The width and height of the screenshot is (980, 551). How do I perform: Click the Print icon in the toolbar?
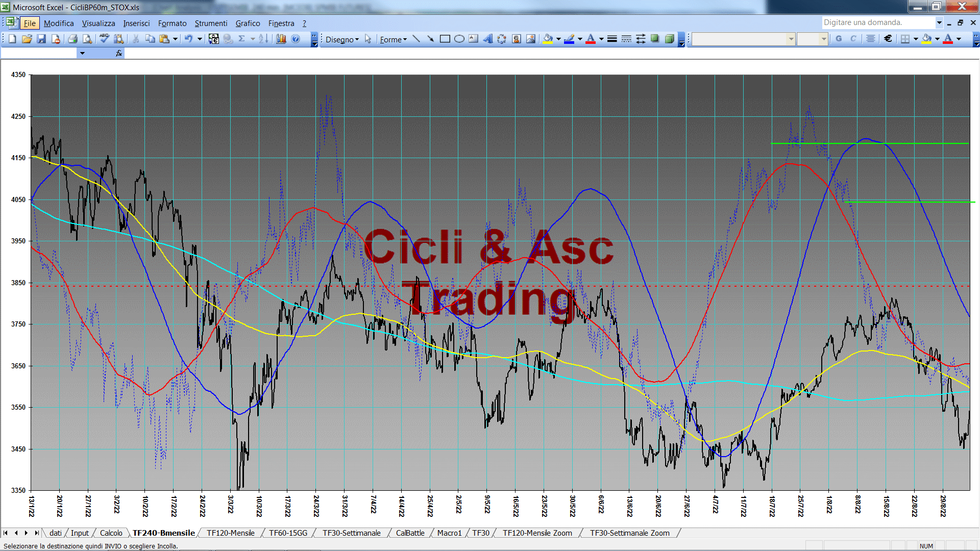72,39
